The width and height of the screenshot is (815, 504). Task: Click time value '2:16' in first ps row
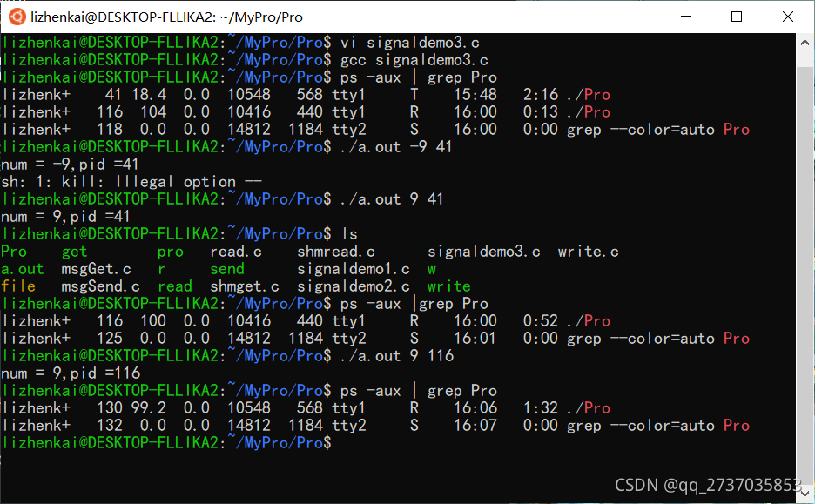[x=541, y=95]
